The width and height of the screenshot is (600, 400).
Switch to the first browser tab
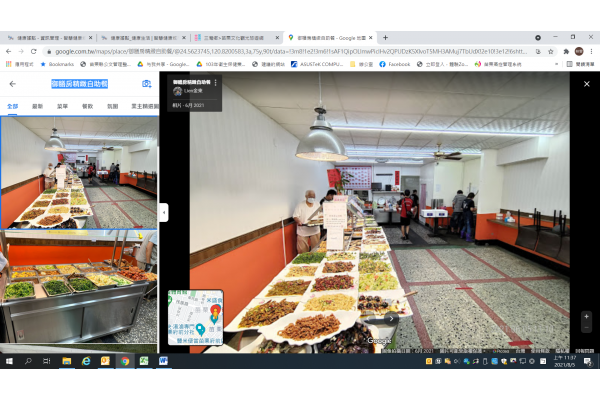click(48, 38)
